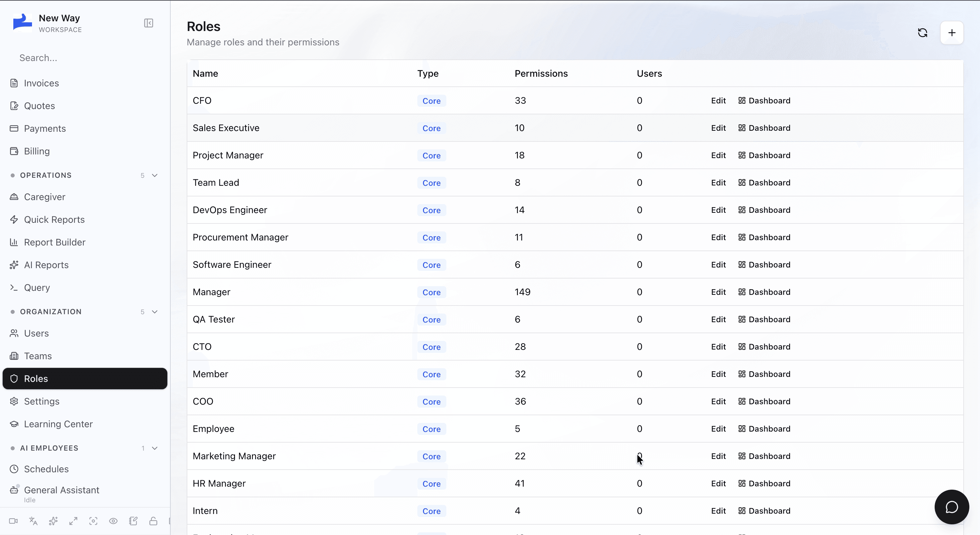Navigate to Teams page

coord(85,356)
